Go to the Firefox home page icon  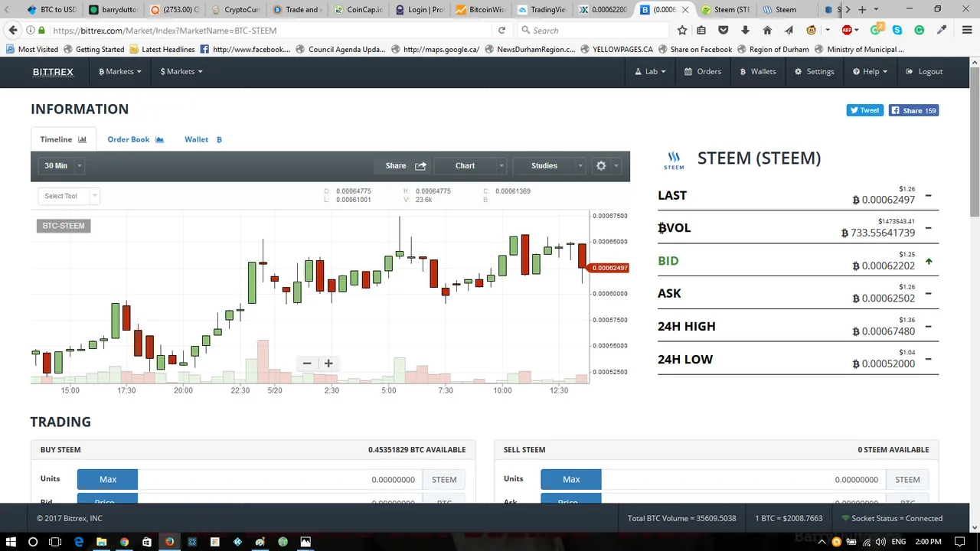[767, 30]
